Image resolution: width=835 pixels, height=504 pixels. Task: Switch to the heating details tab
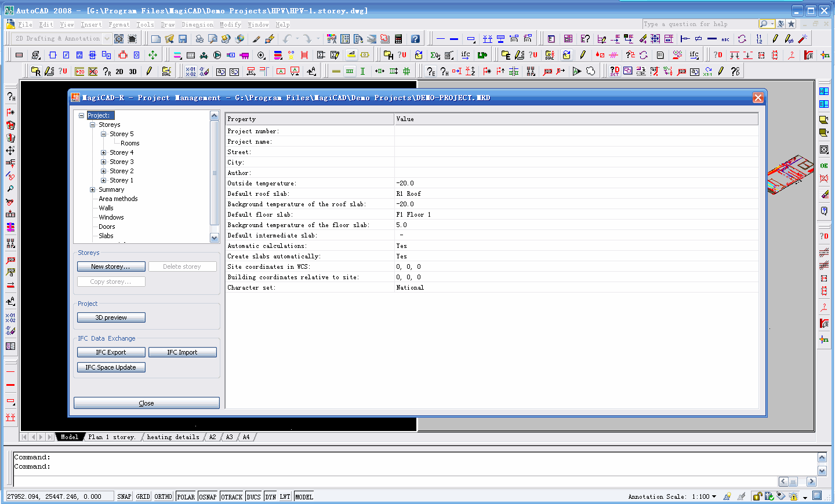coord(173,437)
